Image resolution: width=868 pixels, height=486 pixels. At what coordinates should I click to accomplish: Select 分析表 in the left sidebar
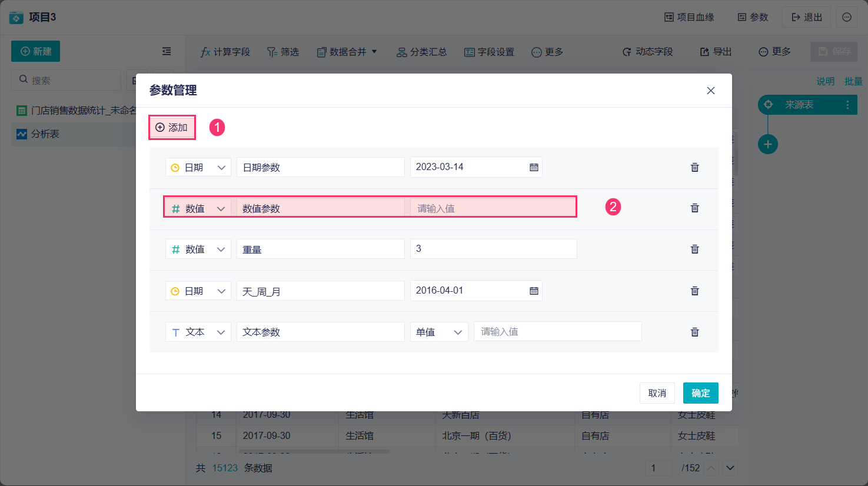click(x=45, y=134)
